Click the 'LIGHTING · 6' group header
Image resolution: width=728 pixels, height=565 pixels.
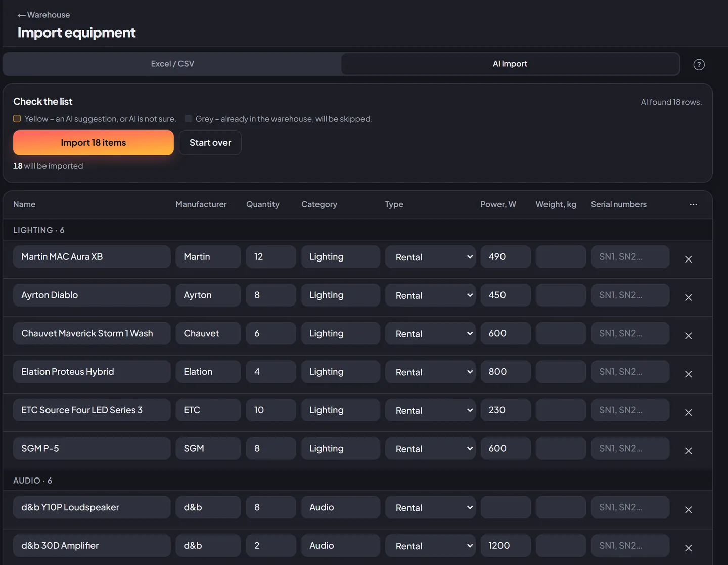coord(39,230)
